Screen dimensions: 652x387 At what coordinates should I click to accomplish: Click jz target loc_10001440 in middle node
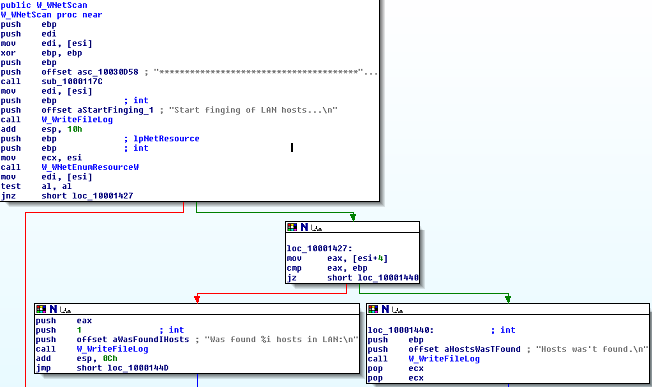(x=388, y=278)
